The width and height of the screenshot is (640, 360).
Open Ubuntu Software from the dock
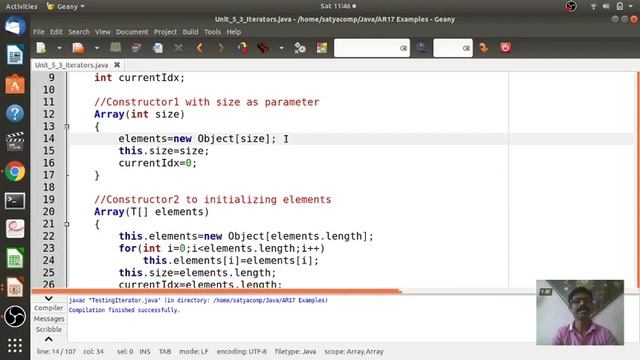pyautogui.click(x=15, y=84)
